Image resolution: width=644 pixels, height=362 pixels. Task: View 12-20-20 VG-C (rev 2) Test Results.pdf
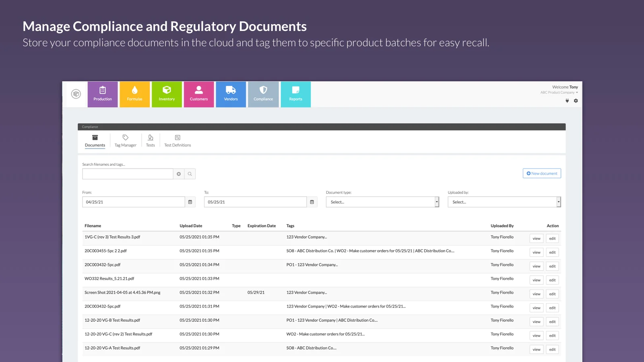(x=537, y=336)
